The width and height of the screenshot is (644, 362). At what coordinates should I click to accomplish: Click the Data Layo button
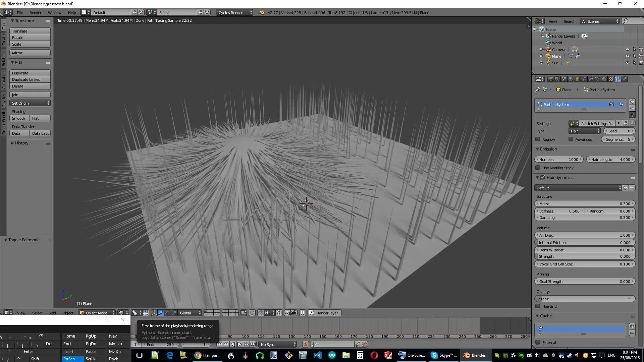[40, 133]
